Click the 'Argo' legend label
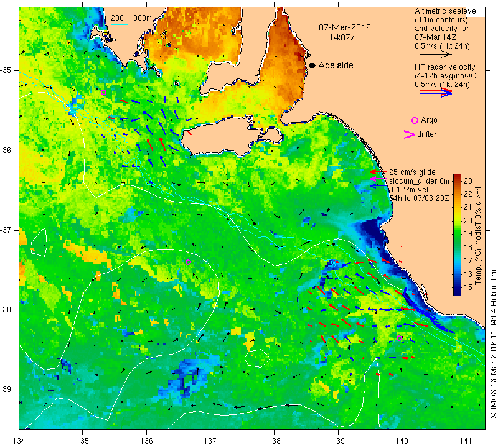This screenshot has width=498, height=448. [429, 120]
